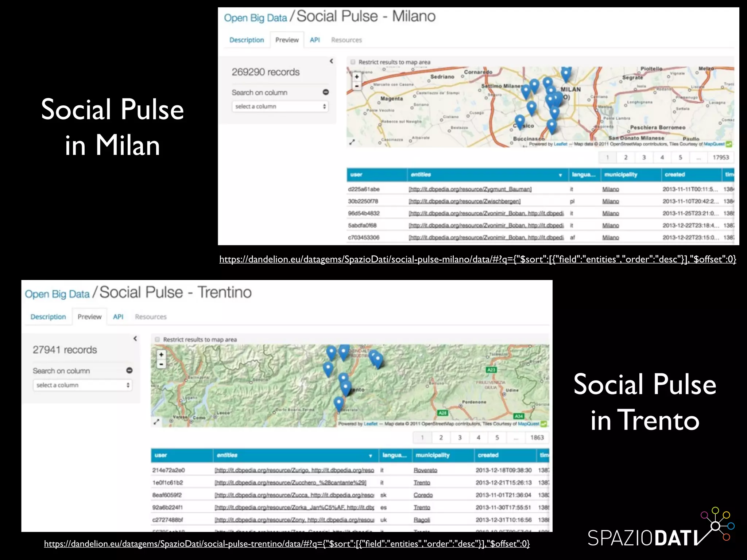Select user cell c703453306
747x560 pixels.
(x=364, y=237)
